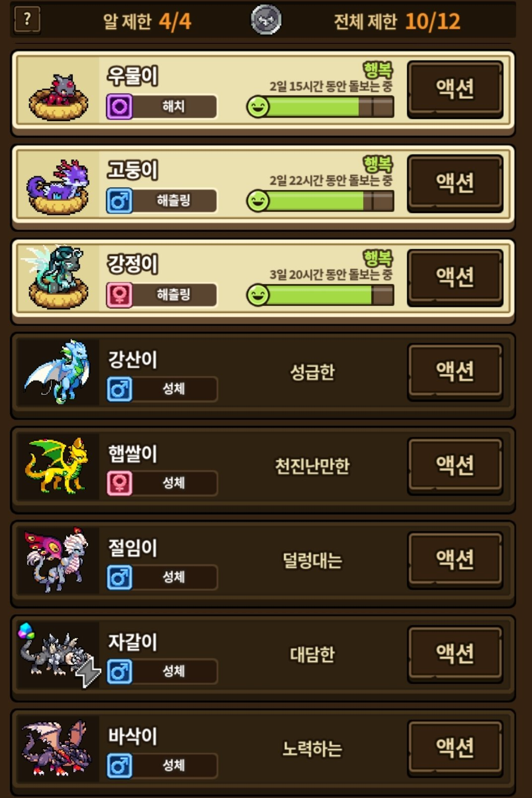
Task: Click the 액션 button for 우물이
Action: [455, 89]
